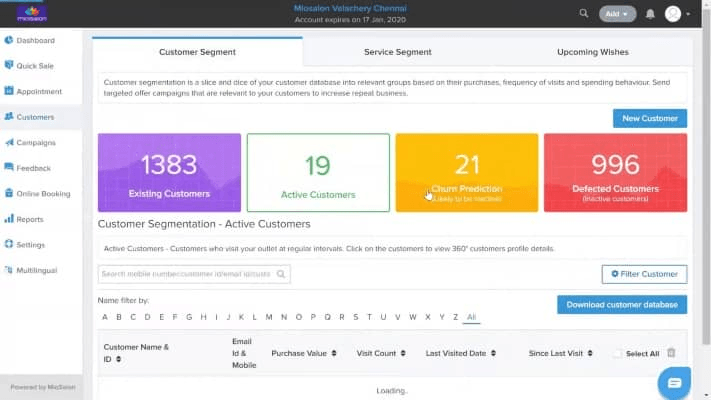This screenshot has height=400, width=711.
Task: Open Campaigns menu label
Action: [x=36, y=142]
